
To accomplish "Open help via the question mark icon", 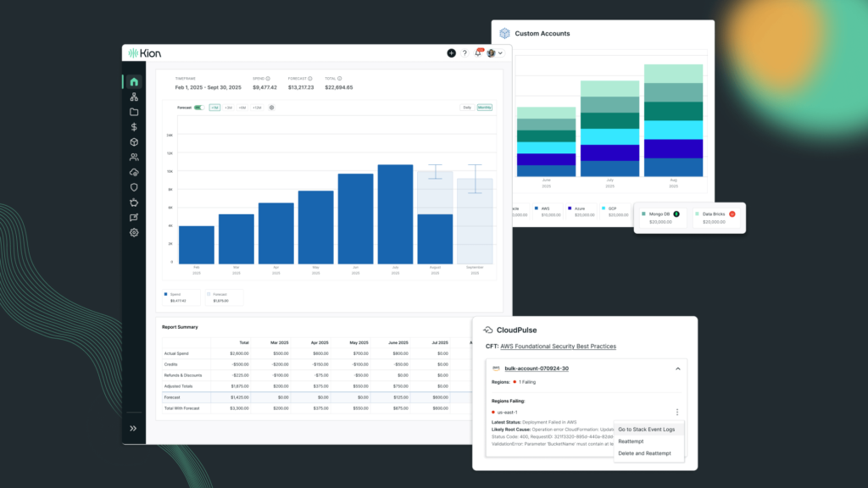I will (x=465, y=53).
